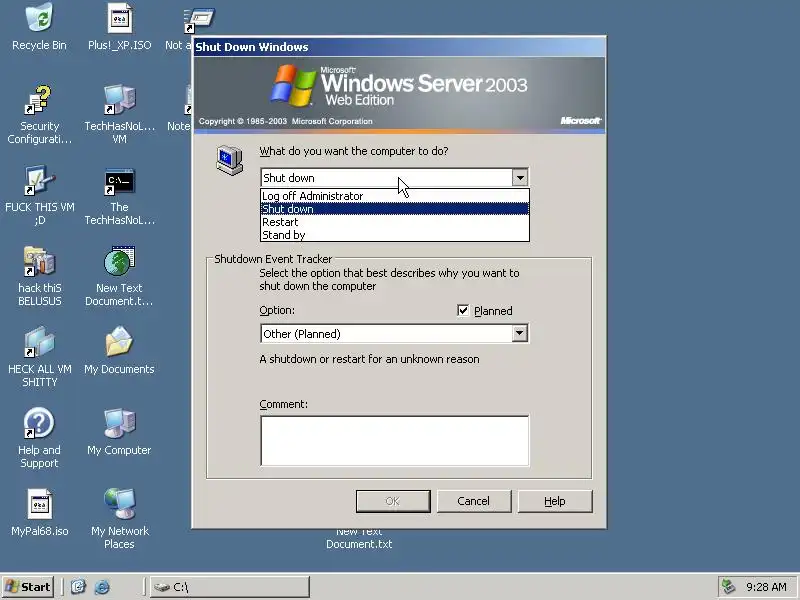Select the Help and Support shortcut icon
Screen dimensions: 800x600
pos(39,423)
